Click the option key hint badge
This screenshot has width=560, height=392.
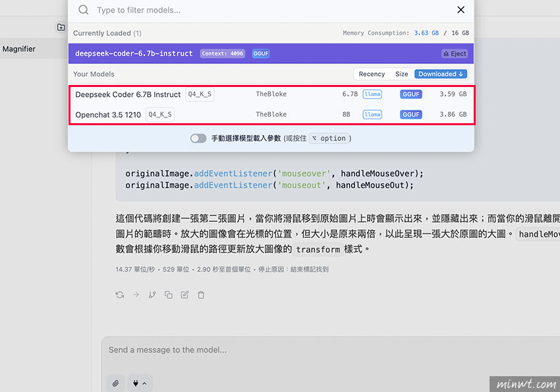point(329,138)
